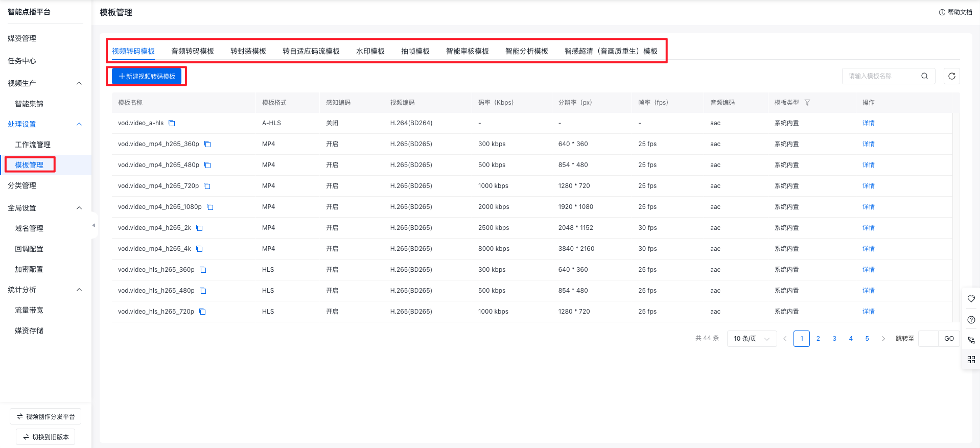Open the 10 条/页 page size dropdown

(752, 339)
